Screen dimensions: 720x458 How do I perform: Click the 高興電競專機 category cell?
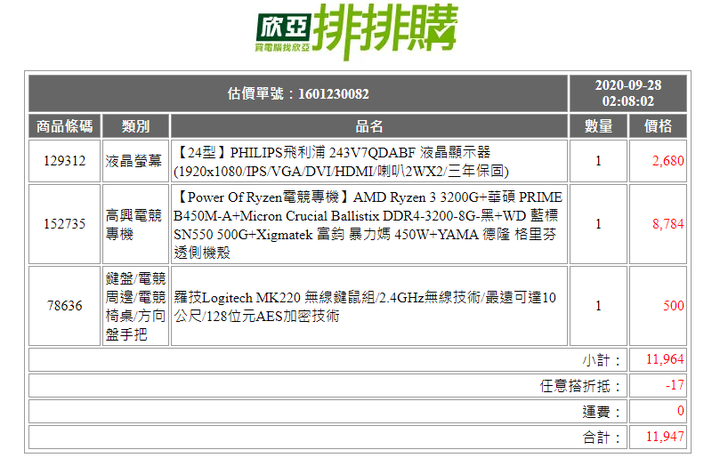point(135,224)
